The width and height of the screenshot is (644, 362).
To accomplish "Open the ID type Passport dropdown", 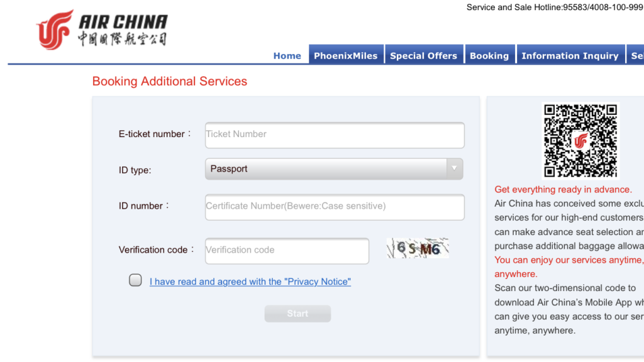I will pos(334,168).
